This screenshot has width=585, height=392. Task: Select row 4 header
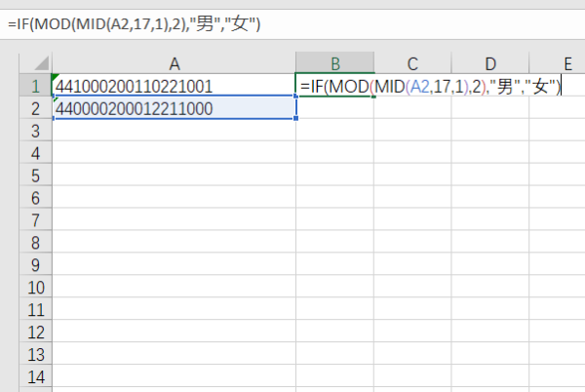pyautogui.click(x=36, y=153)
